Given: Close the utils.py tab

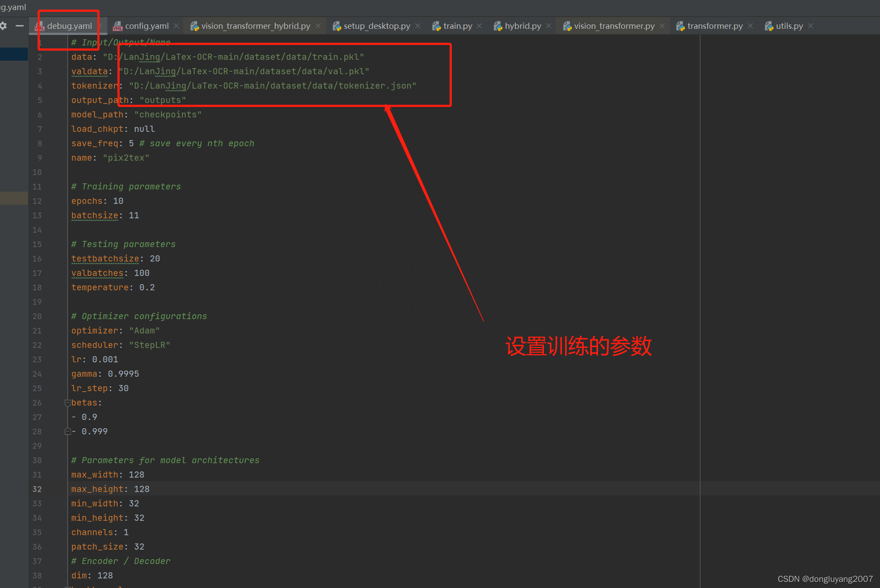Looking at the screenshot, I should tap(811, 26).
